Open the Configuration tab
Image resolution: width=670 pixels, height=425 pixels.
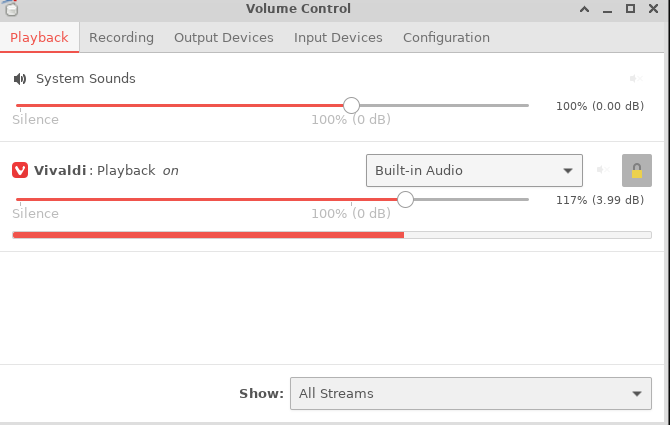[x=446, y=38]
